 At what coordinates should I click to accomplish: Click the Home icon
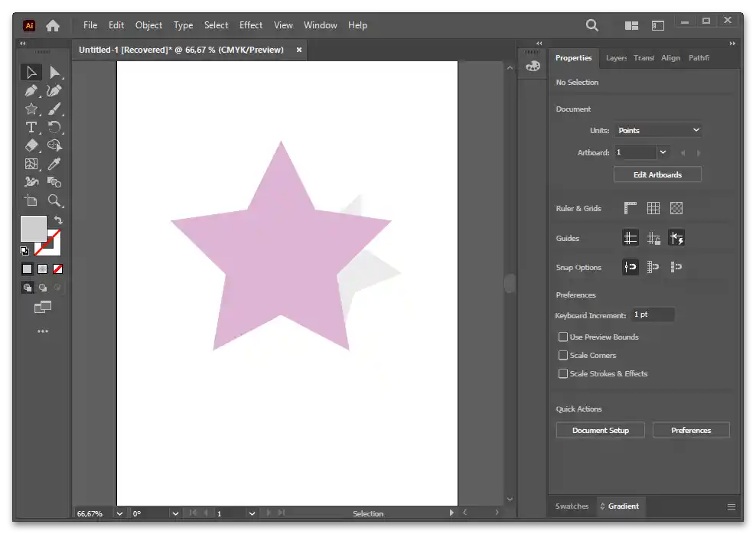53,25
